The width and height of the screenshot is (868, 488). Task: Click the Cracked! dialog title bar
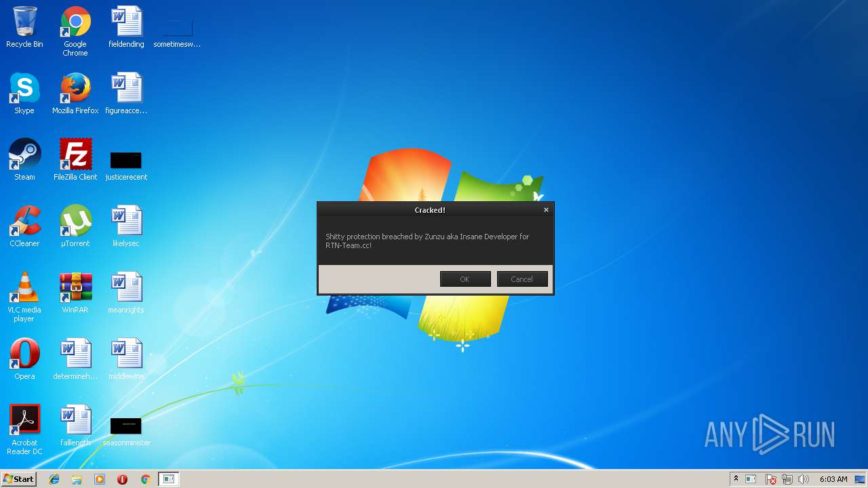430,210
